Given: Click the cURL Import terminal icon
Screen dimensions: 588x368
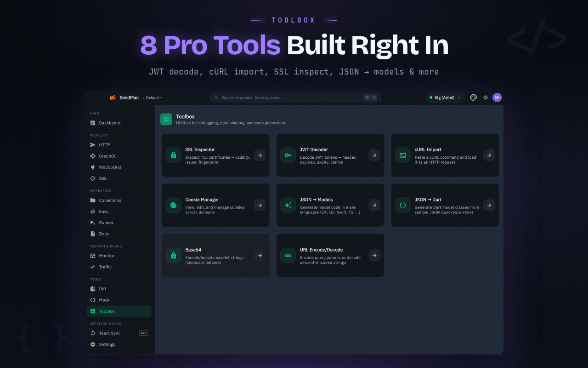Looking at the screenshot, I should (x=403, y=155).
